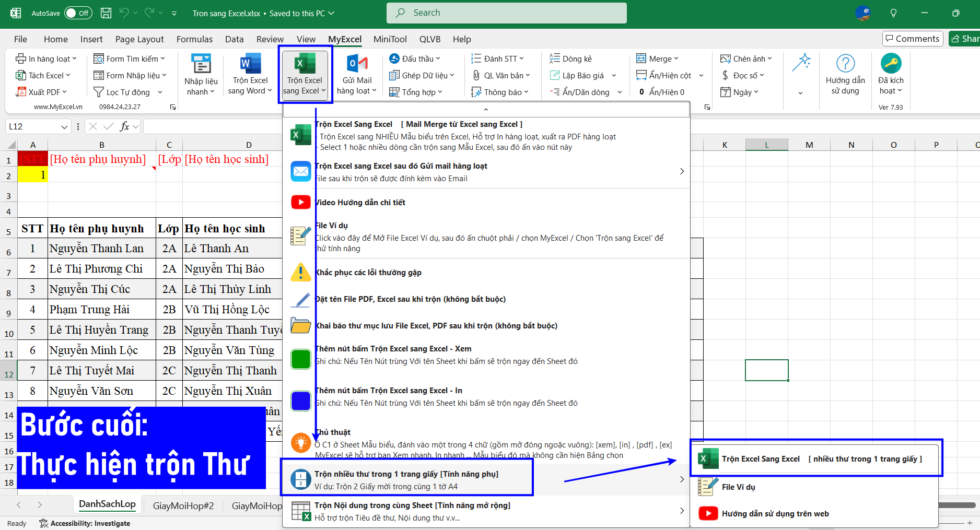The height and width of the screenshot is (530, 980).
Task: Expand the In hàng loạt dropdown
Action: pyautogui.click(x=47, y=59)
